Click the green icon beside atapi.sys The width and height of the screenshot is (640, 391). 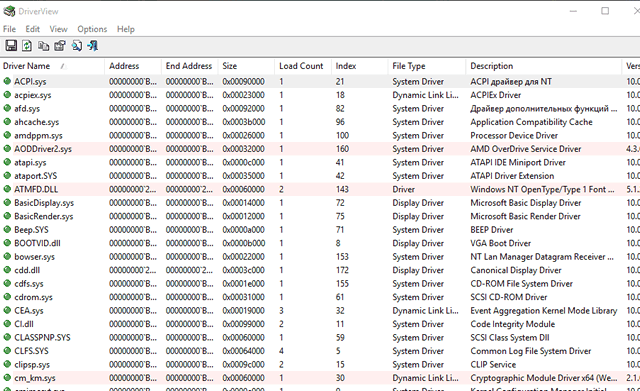(x=7, y=162)
